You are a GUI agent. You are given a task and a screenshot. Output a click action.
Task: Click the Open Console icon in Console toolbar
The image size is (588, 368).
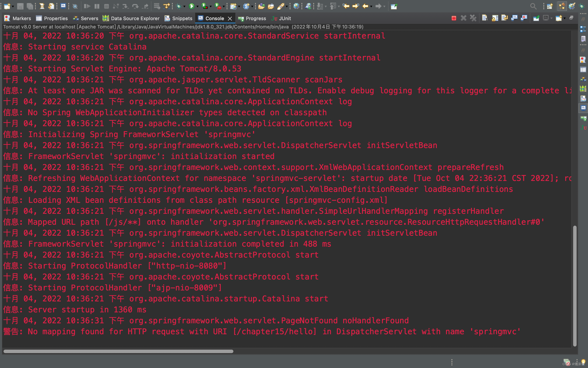(x=559, y=18)
